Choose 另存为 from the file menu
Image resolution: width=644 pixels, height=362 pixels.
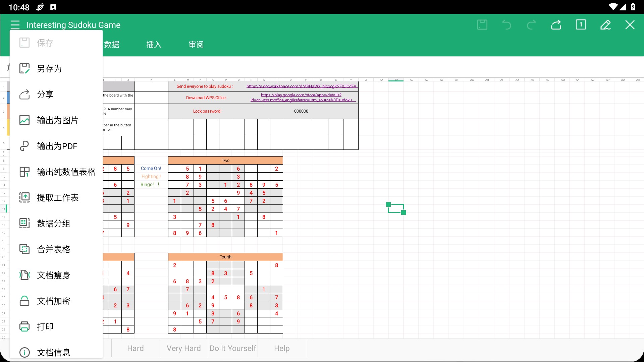(x=56, y=69)
